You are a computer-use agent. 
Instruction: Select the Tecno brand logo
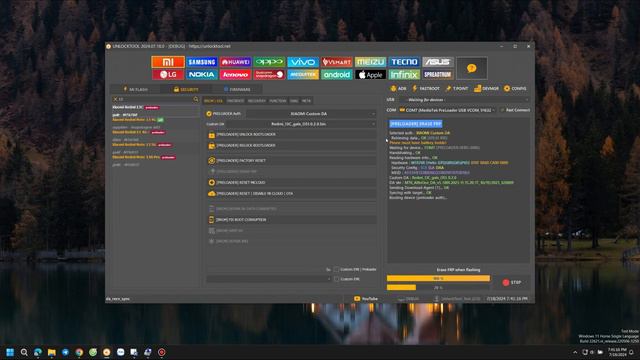click(x=404, y=62)
